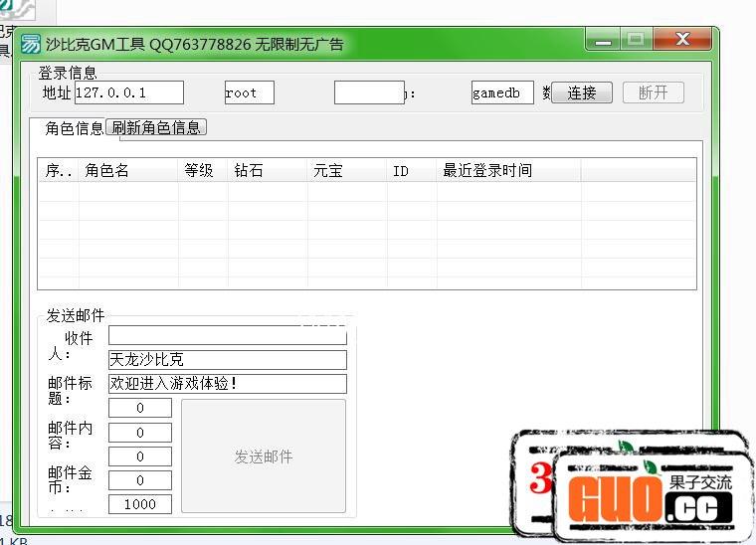Focus the empty password field
Viewport: 756px width, 545px height.
pos(368,92)
